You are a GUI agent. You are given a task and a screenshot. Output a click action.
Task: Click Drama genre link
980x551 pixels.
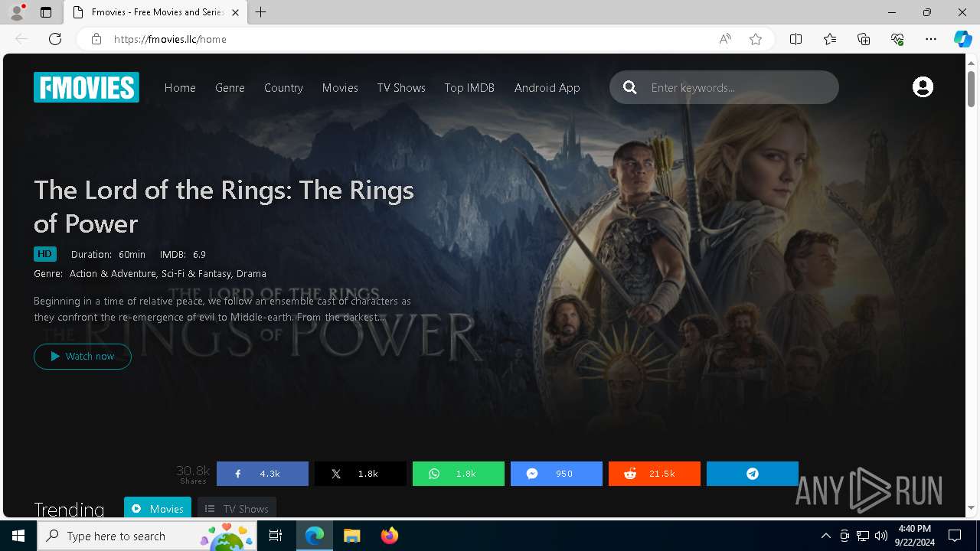click(251, 273)
